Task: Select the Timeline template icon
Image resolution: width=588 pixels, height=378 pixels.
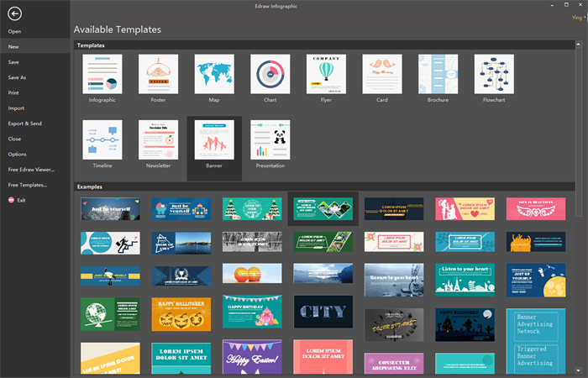Action: 102,140
